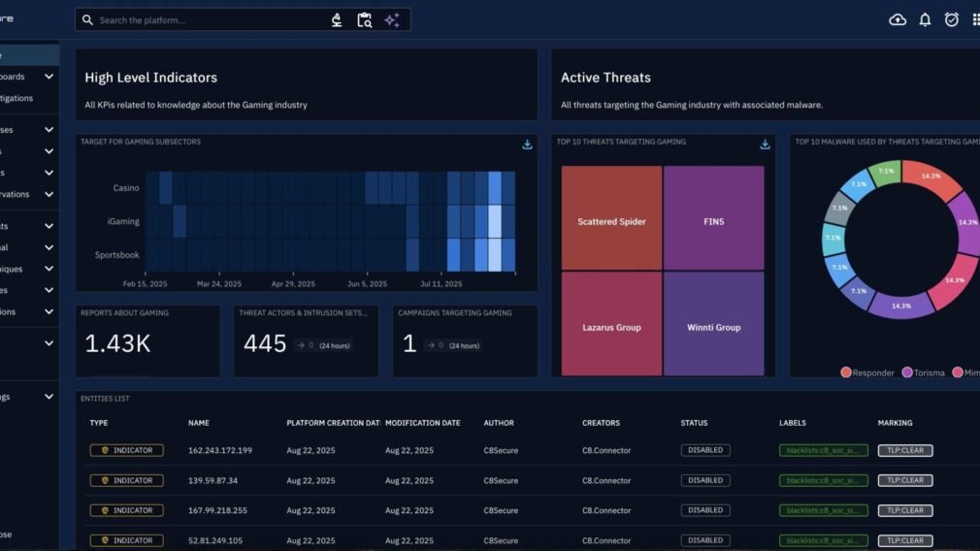Click into the Search the platform field
The height and width of the screenshot is (551, 980).
209,20
